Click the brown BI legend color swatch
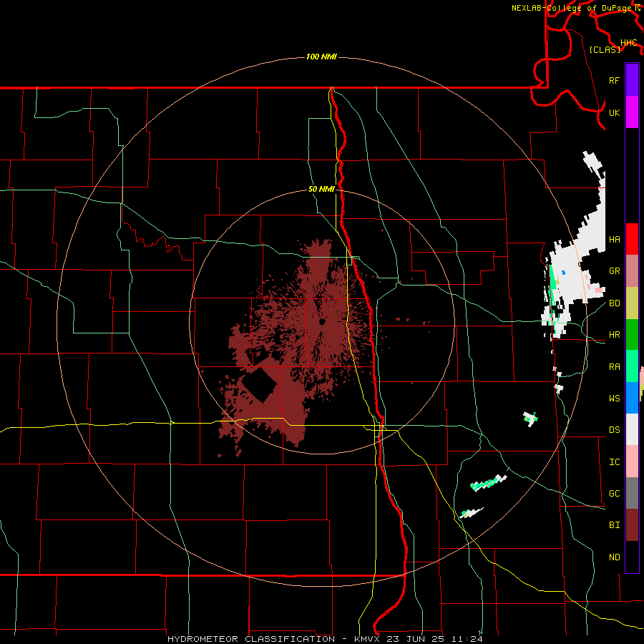Viewport: 644px width, 644px height. click(632, 525)
